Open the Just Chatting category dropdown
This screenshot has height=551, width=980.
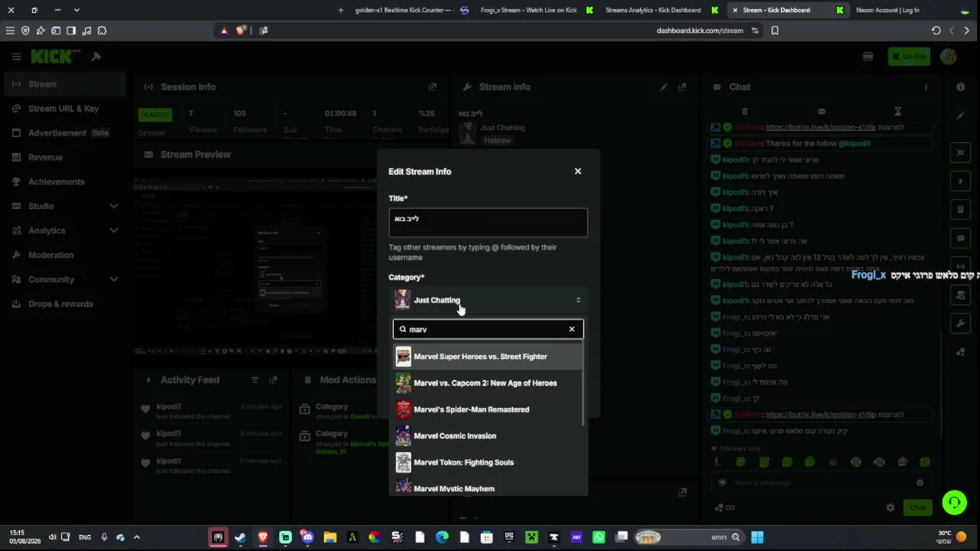tap(488, 300)
